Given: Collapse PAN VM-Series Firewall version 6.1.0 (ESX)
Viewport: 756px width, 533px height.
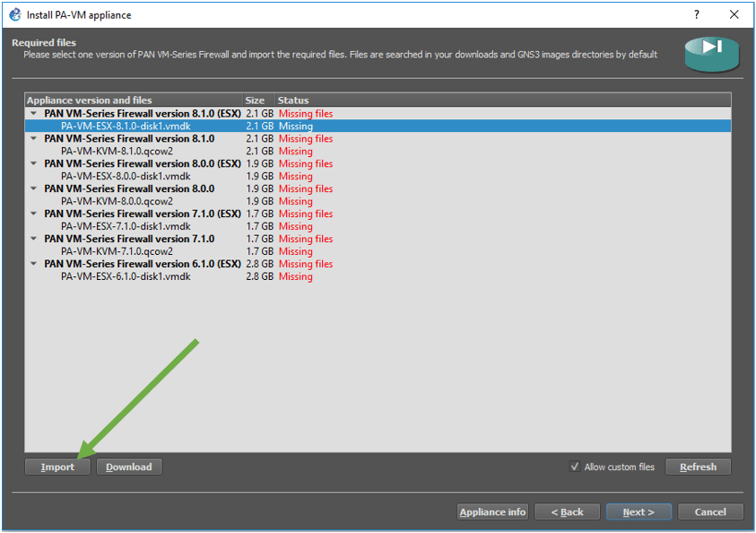Looking at the screenshot, I should click(x=33, y=264).
